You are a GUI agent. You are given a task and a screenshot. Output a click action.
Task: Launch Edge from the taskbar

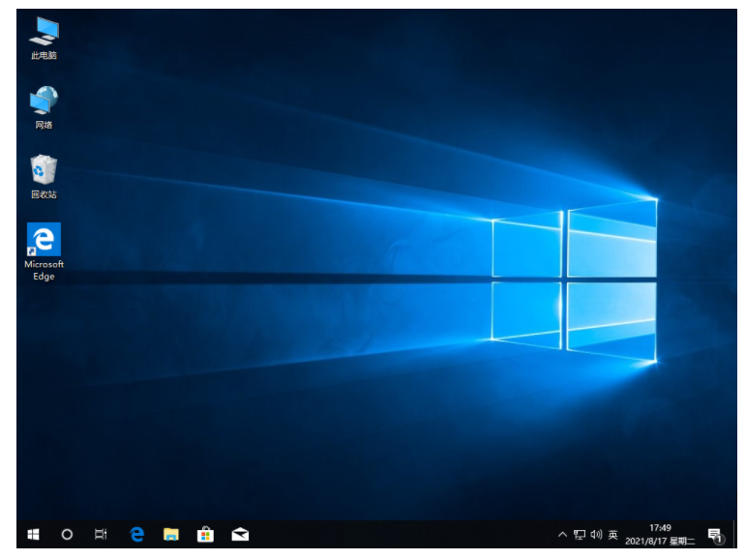(x=136, y=534)
